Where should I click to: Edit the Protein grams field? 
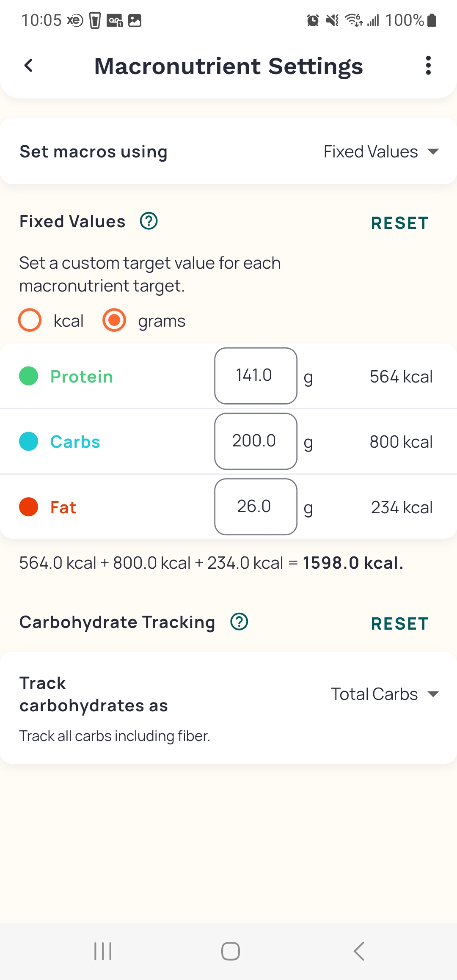pos(256,376)
